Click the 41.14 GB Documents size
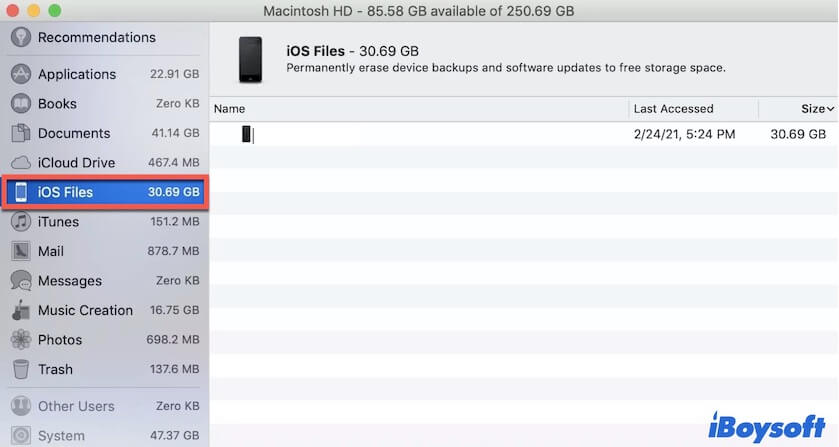This screenshot has height=447, width=839. click(x=176, y=133)
